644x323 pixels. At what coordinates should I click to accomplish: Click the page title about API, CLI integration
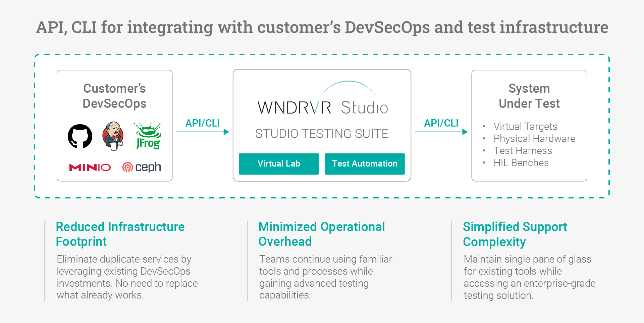[x=322, y=28]
